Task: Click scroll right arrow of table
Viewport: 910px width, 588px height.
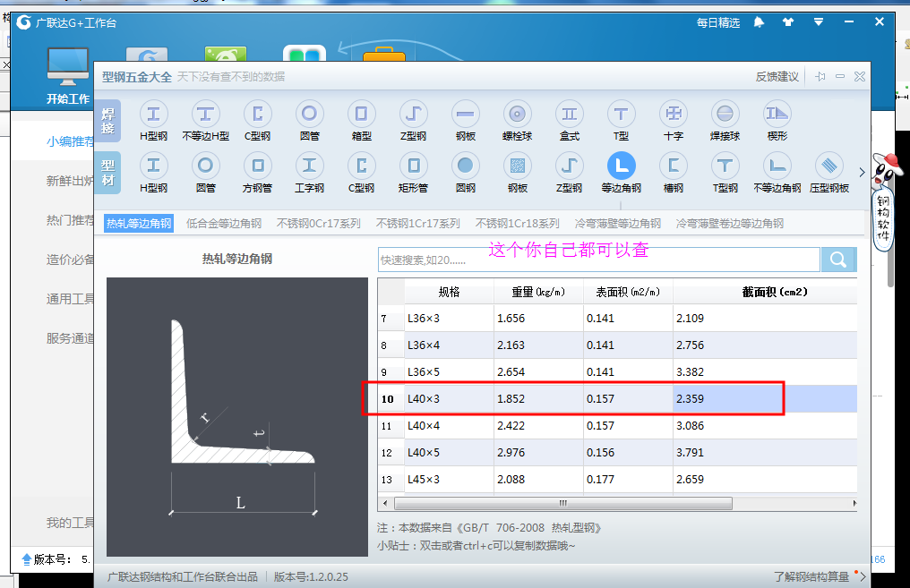Action: tap(854, 503)
